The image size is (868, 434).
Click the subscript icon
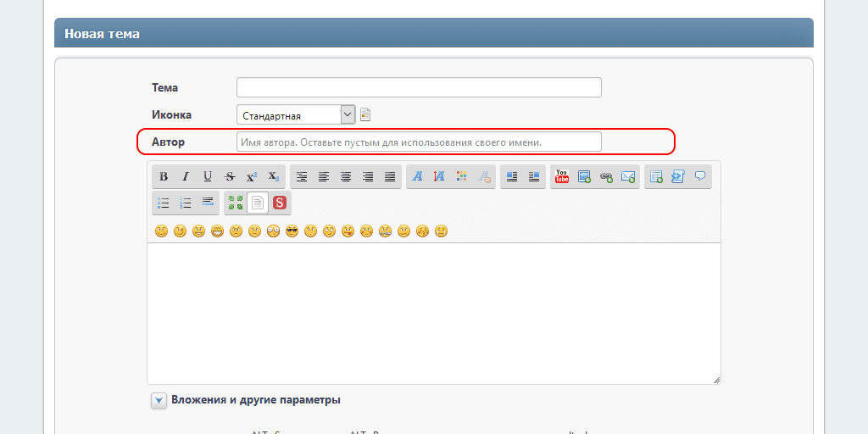(273, 177)
